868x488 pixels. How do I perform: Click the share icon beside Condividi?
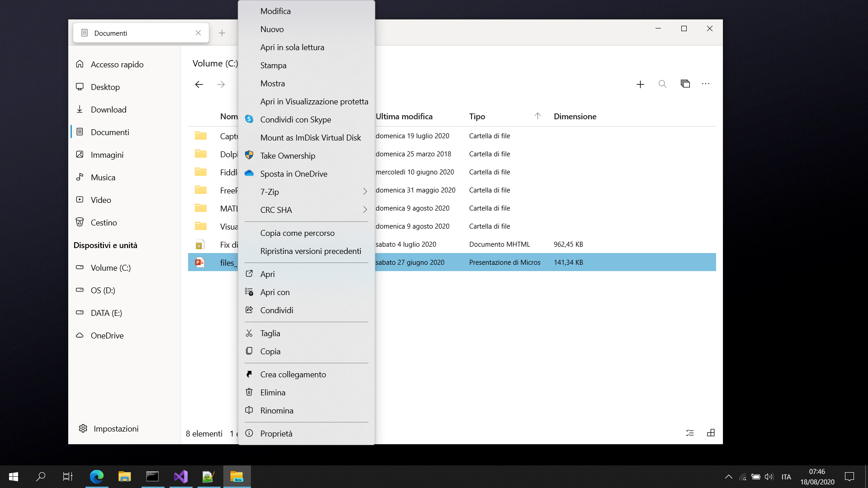[x=249, y=310]
